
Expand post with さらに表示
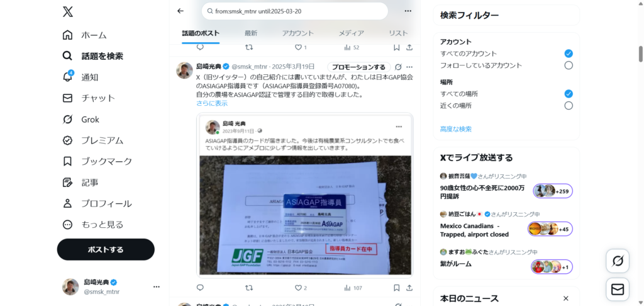pyautogui.click(x=212, y=104)
